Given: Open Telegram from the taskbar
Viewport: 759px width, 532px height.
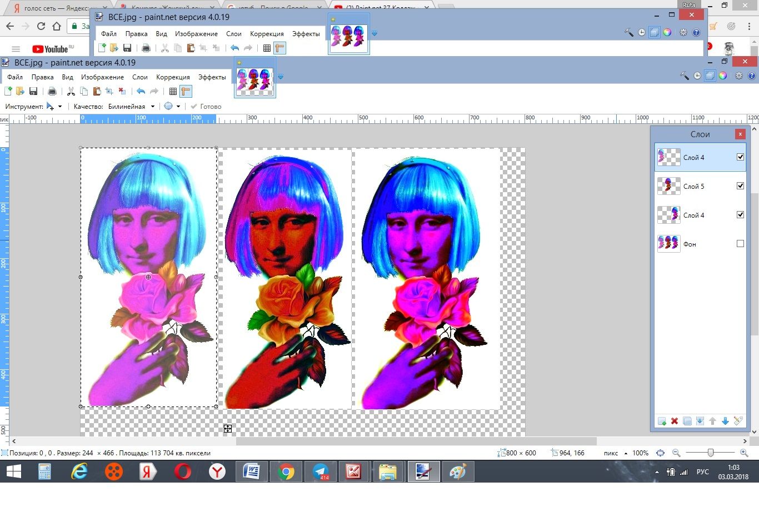Looking at the screenshot, I should point(321,472).
